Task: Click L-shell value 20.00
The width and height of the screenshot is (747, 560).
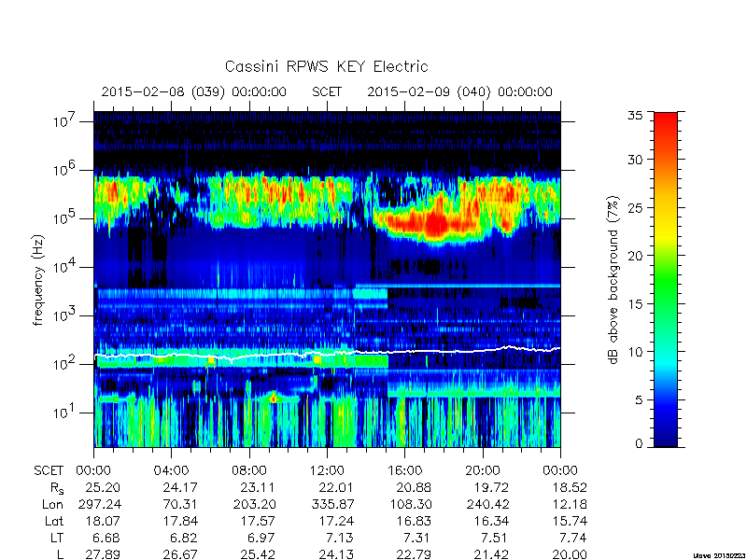Action: 570,554
